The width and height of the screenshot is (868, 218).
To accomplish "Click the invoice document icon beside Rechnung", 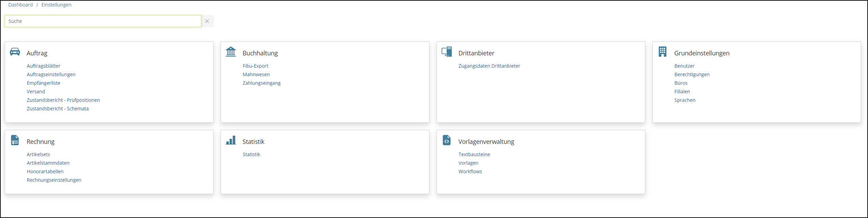I will (15, 140).
